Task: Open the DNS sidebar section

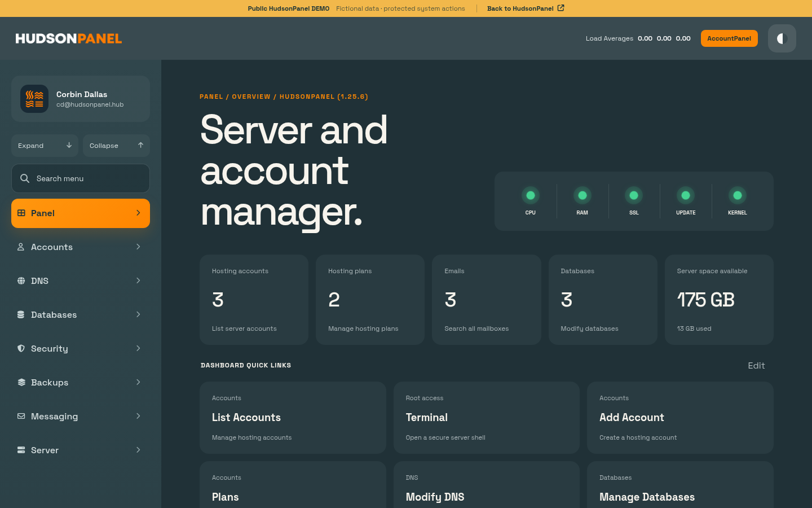Action: click(x=81, y=281)
